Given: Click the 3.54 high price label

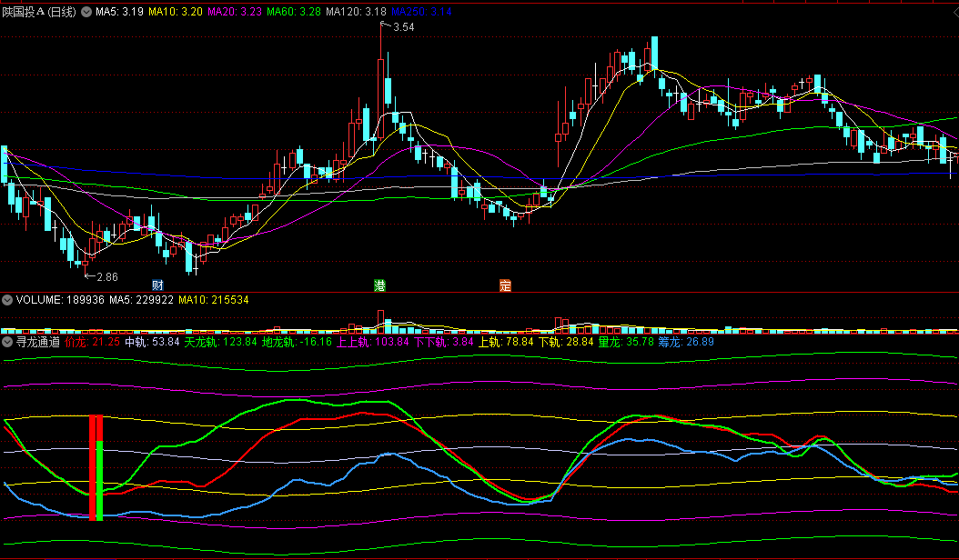Looking at the screenshot, I should (x=404, y=27).
